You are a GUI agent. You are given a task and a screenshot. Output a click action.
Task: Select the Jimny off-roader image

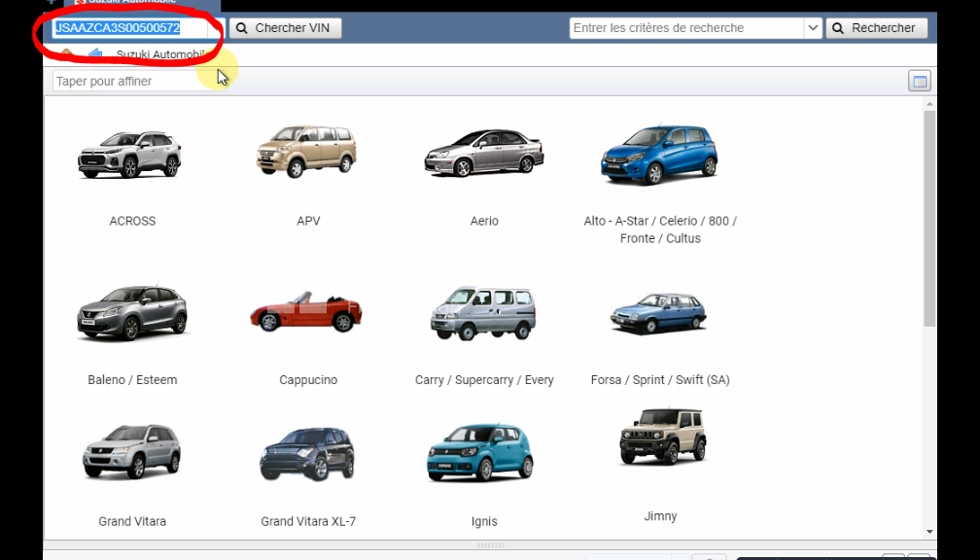663,437
